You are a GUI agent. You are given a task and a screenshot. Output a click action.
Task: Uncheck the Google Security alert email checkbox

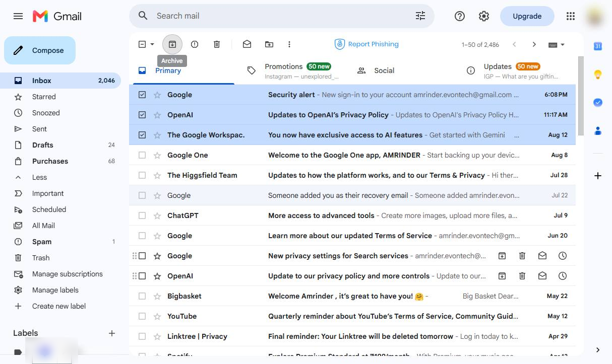coord(142,95)
